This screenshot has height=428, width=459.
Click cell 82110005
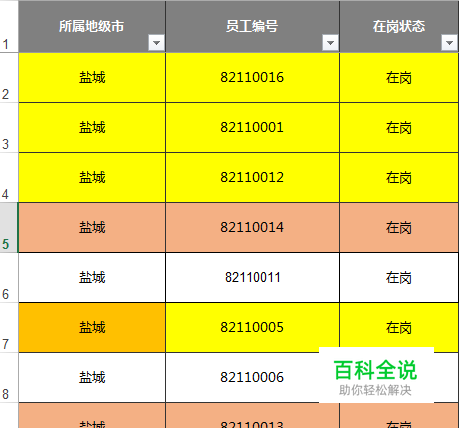(252, 328)
